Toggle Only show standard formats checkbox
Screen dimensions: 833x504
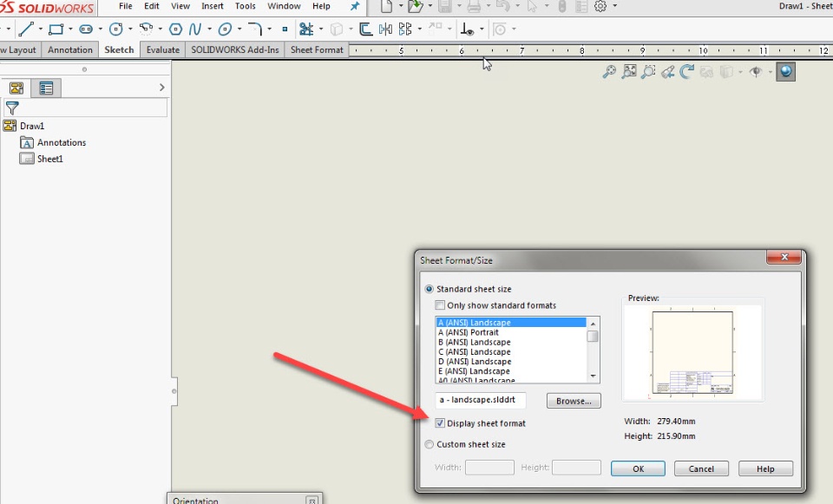point(440,305)
